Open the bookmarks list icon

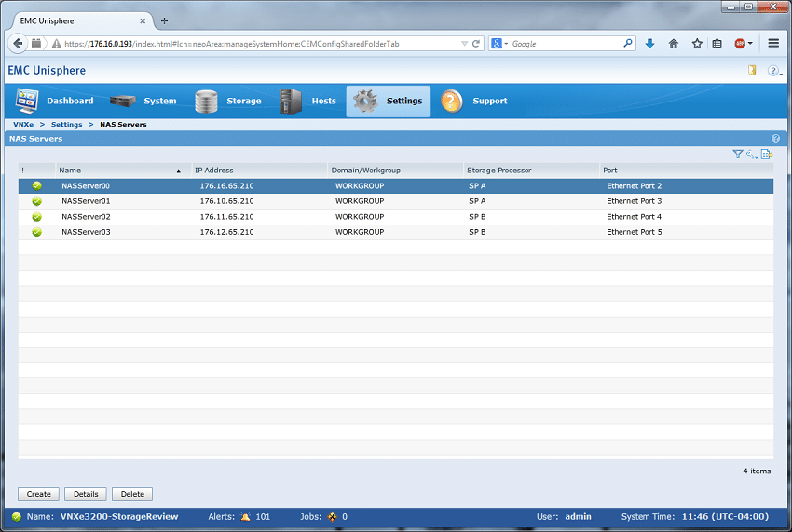click(717, 44)
